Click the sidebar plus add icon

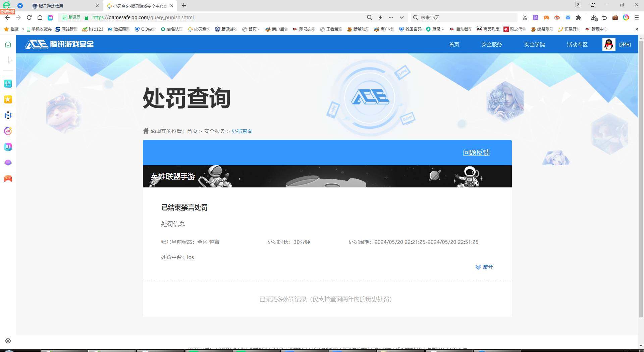8,60
